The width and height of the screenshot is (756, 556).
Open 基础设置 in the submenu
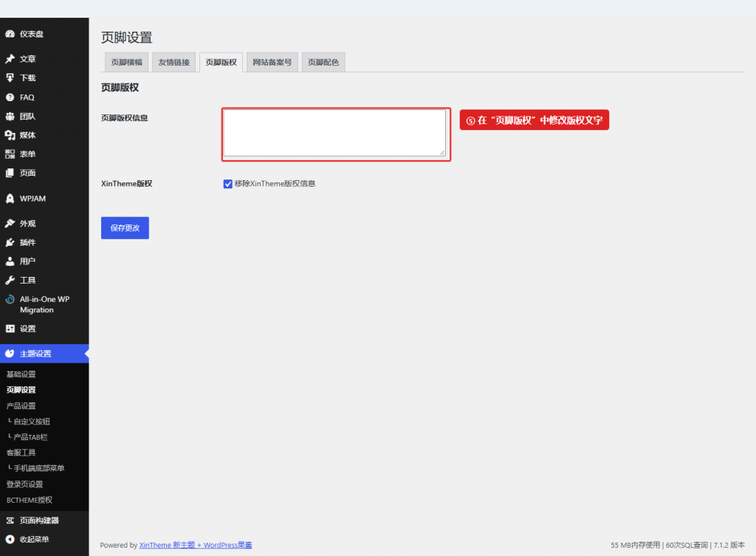point(21,374)
